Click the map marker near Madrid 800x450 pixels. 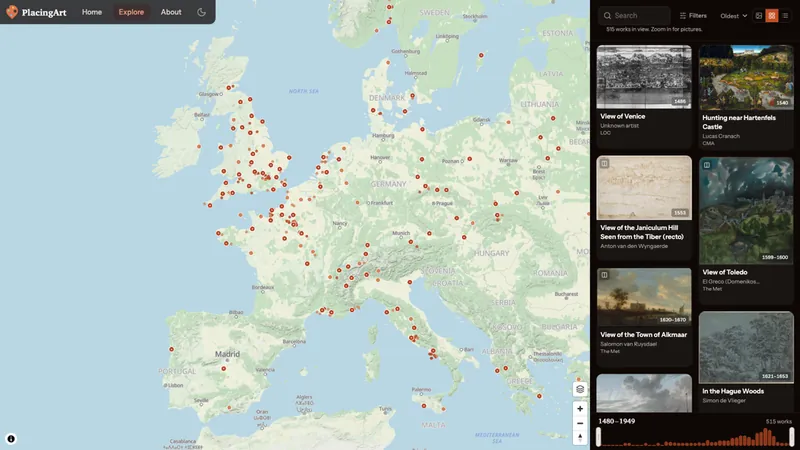(223, 368)
